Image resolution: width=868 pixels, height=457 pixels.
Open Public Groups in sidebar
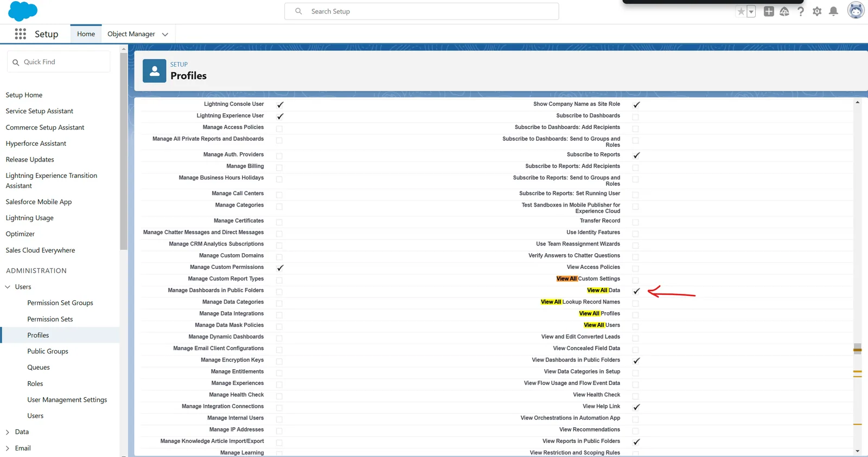click(x=48, y=351)
